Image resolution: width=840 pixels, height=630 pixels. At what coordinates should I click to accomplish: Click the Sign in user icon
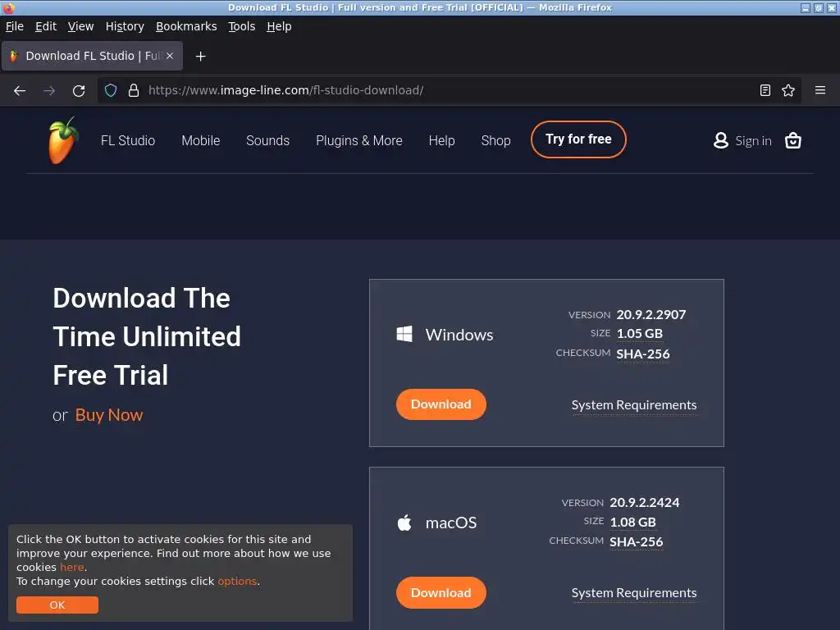point(720,140)
